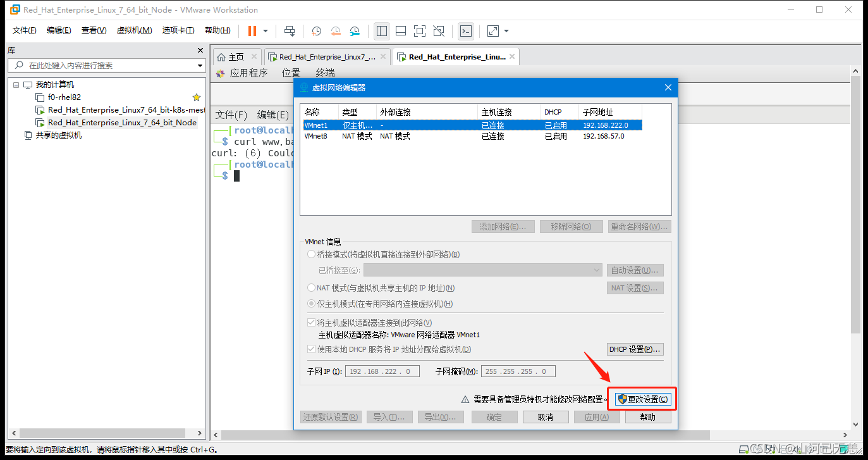Select the VMnet8 row in network list

[473, 136]
